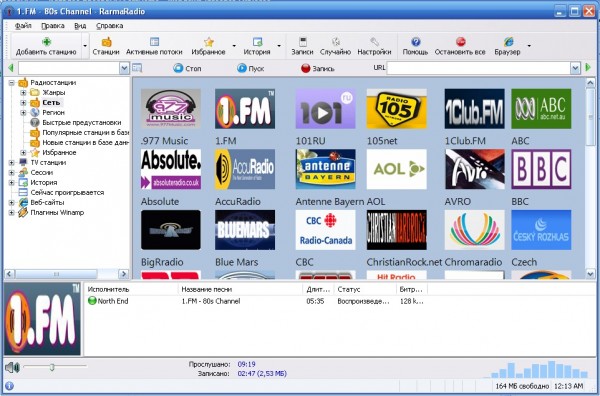Image resolution: width=600 pixels, height=396 pixels.
Task: Select Сеть in the tree
Action: point(51,103)
